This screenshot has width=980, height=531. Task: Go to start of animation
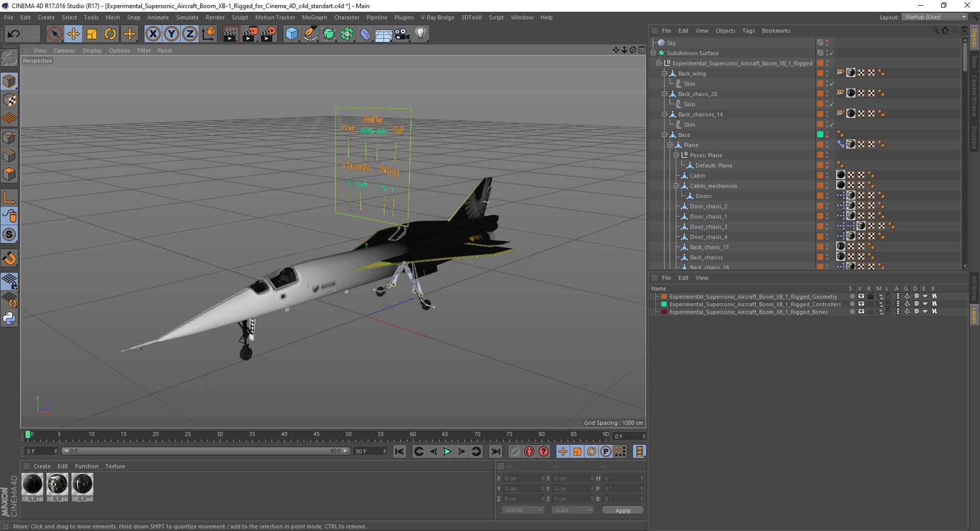(x=400, y=451)
